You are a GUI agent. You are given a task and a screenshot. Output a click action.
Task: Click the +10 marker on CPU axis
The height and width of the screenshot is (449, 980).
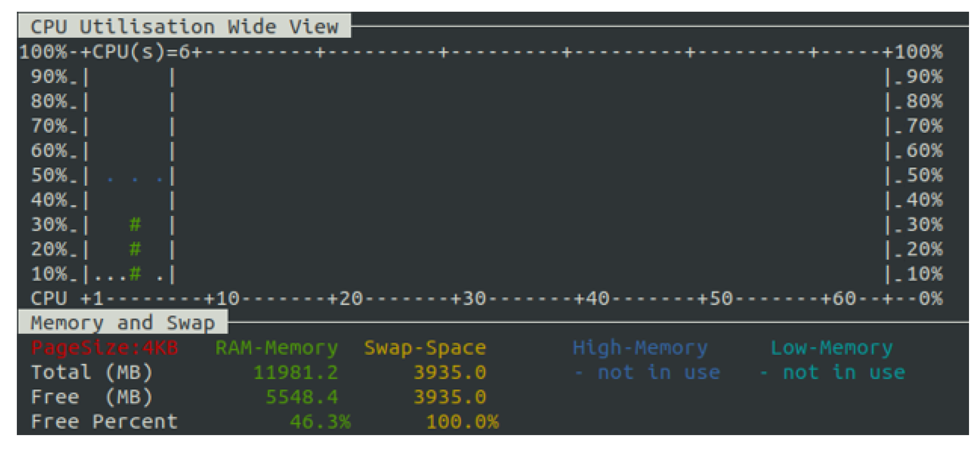tap(222, 299)
